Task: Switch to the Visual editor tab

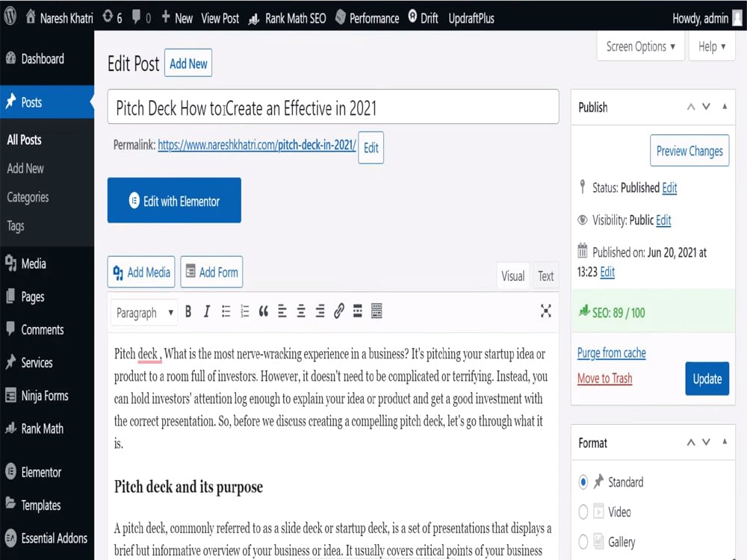Action: [513, 276]
